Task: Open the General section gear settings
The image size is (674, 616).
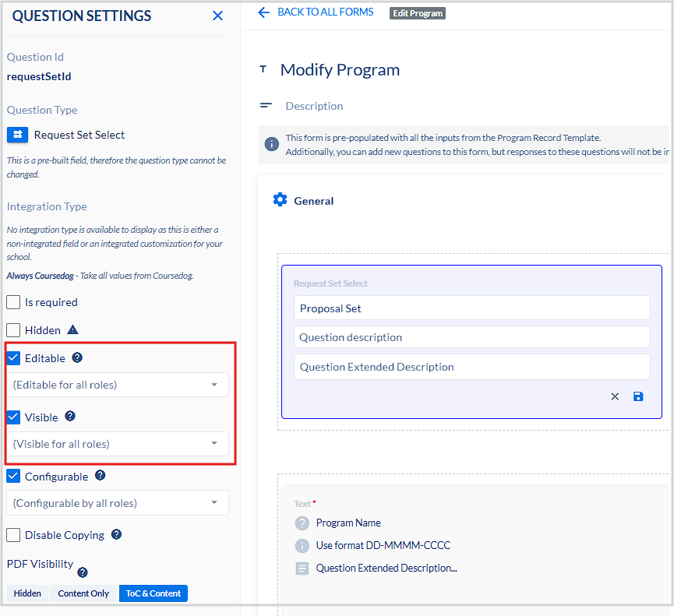Action: 280,200
